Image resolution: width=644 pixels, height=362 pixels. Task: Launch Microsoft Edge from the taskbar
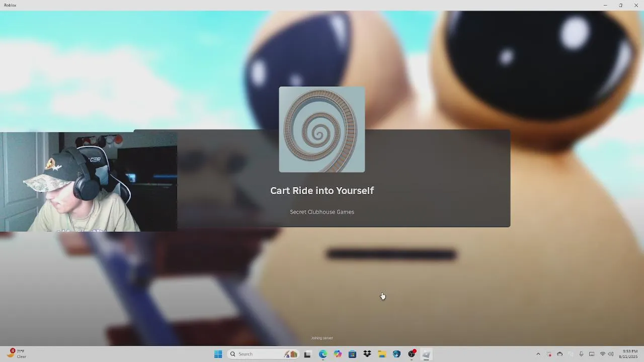323,354
